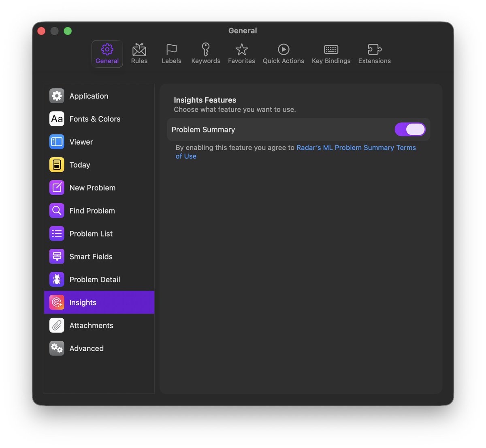Click the Insights Features heading

(x=205, y=100)
